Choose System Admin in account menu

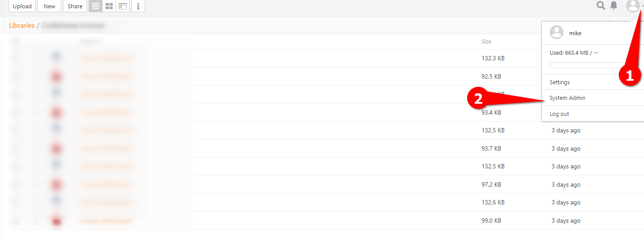pyautogui.click(x=568, y=98)
